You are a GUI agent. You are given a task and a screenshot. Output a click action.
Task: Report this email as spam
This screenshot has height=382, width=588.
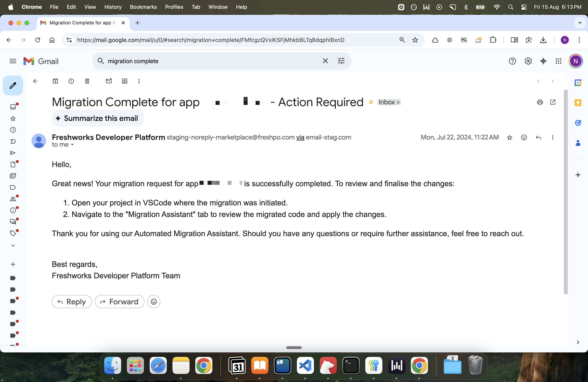pyautogui.click(x=71, y=81)
